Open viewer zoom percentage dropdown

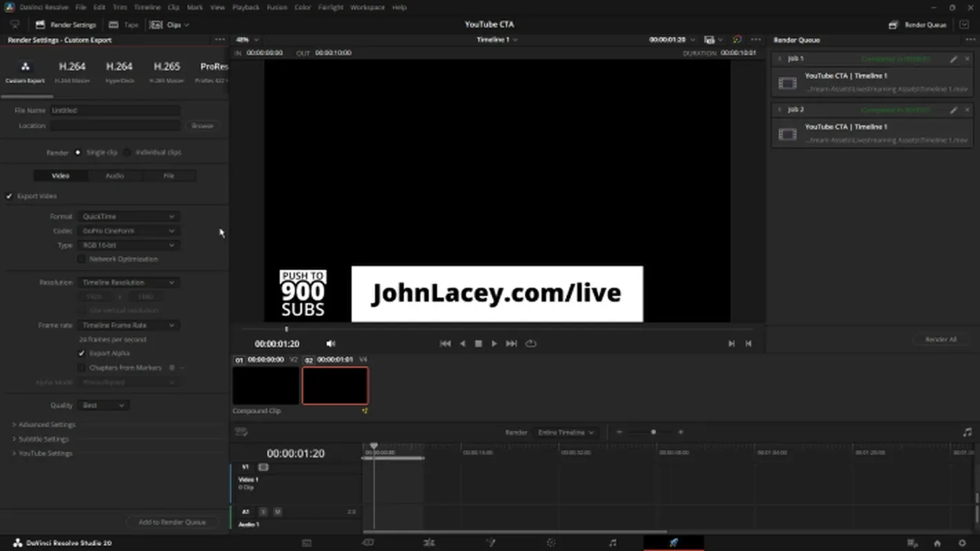click(x=246, y=40)
